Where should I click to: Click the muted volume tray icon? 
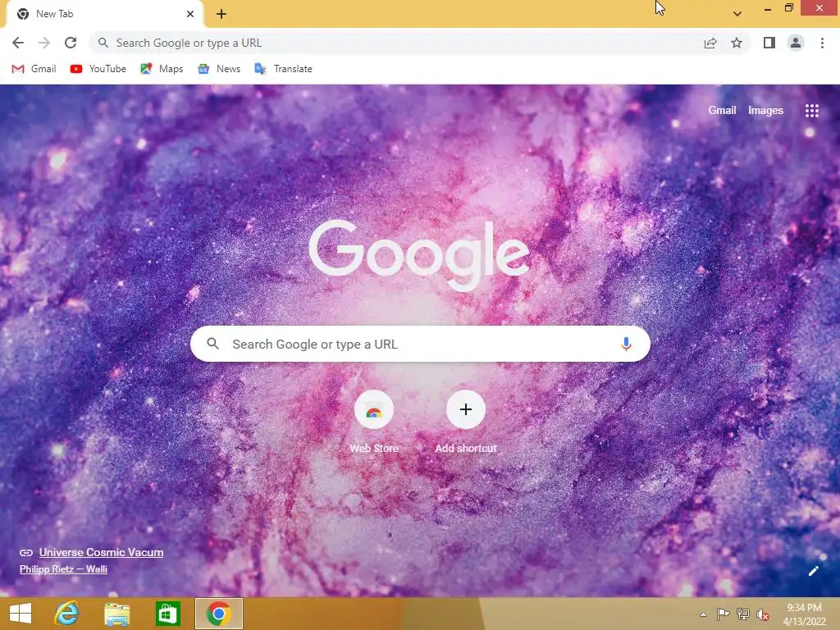(x=762, y=614)
